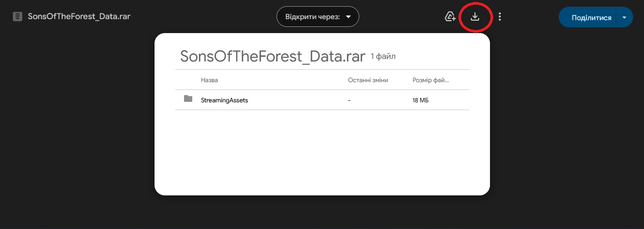Image resolution: width=644 pixels, height=229 pixels.
Task: Click the dash under Останні зміни
Action: coord(350,100)
